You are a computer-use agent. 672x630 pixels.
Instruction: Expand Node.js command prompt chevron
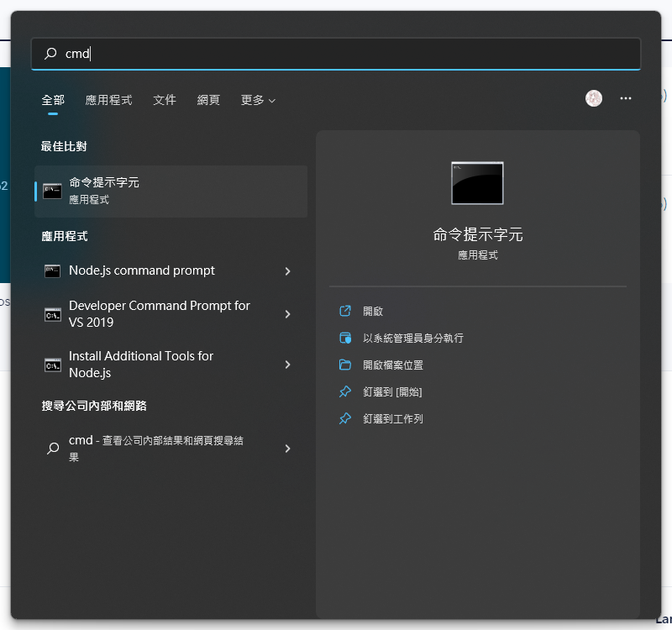coord(287,270)
